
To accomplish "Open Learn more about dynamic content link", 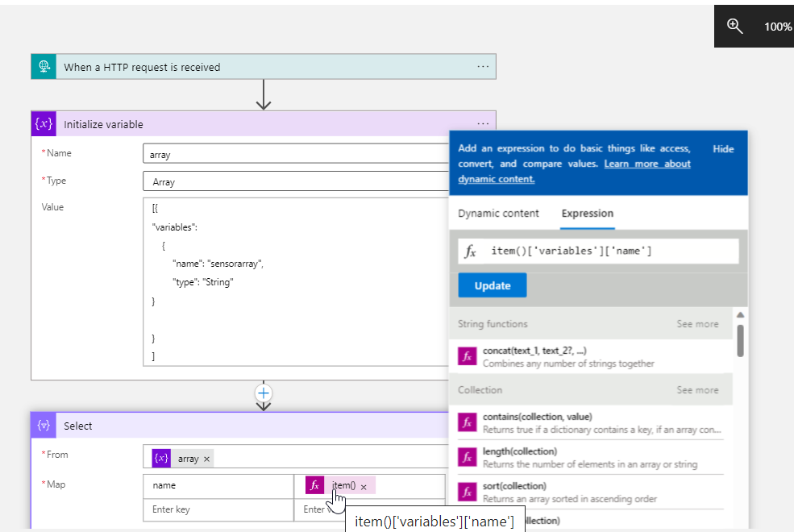I will coord(646,164).
